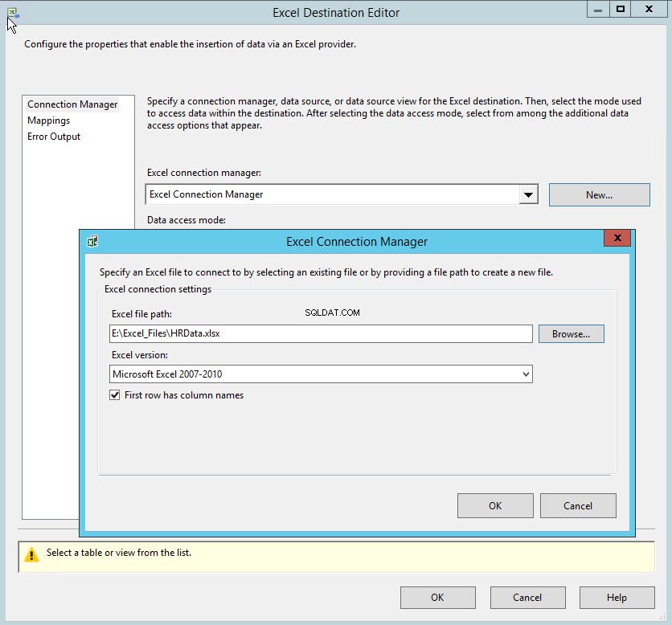The width and height of the screenshot is (672, 625).
Task: Cancel the Excel Connection Manager dialog
Action: (578, 505)
